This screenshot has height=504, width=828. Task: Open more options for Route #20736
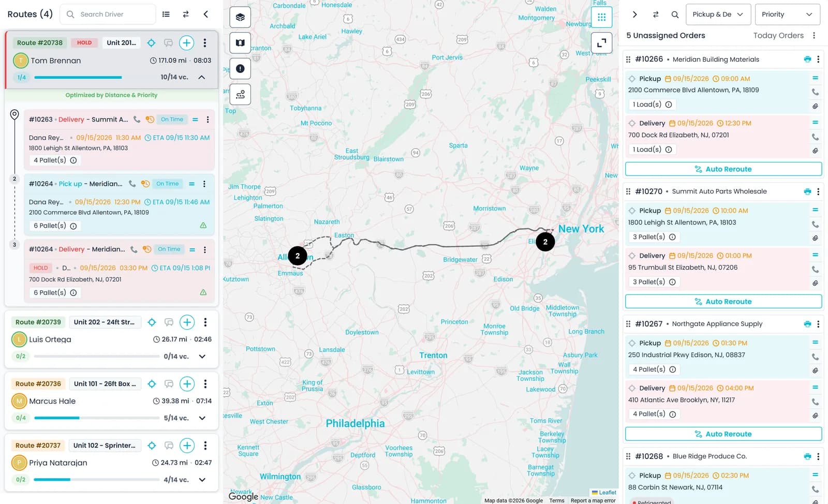[205, 384]
